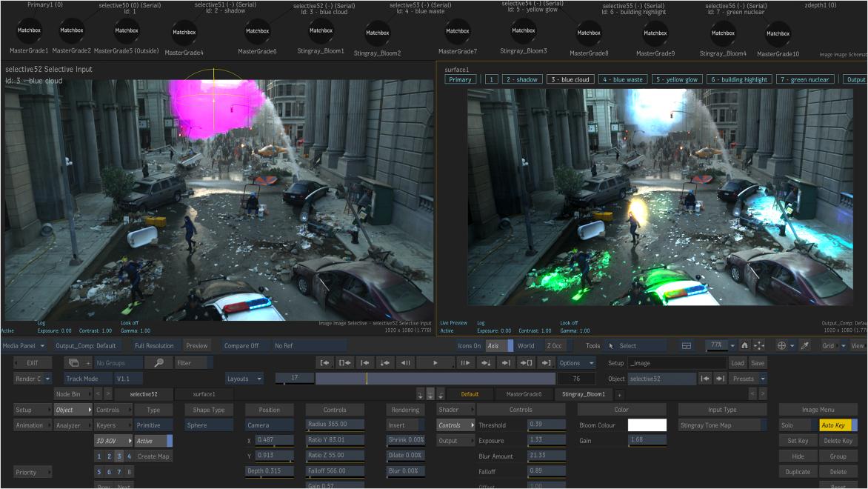Jump to the last frame of the clip

(x=547, y=363)
